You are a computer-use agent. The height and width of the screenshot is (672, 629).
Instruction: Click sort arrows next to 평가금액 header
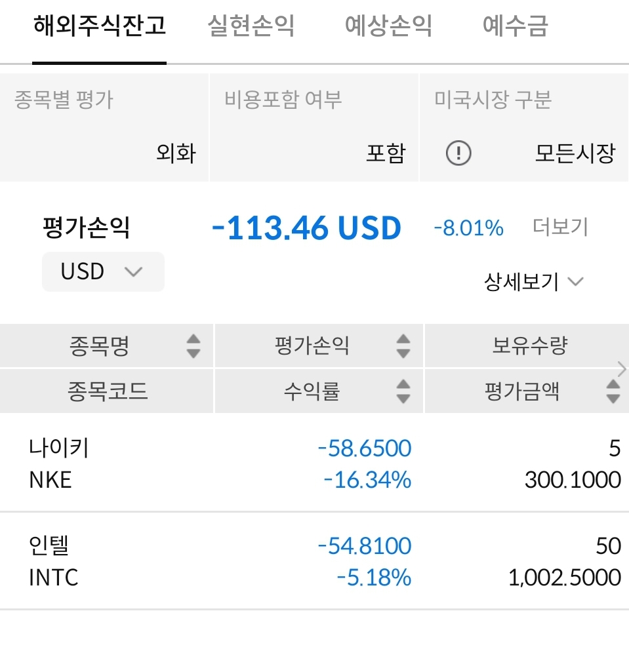613,391
